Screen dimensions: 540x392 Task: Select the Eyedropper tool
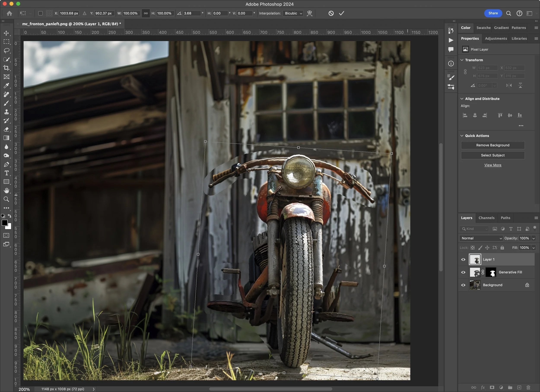(6, 86)
